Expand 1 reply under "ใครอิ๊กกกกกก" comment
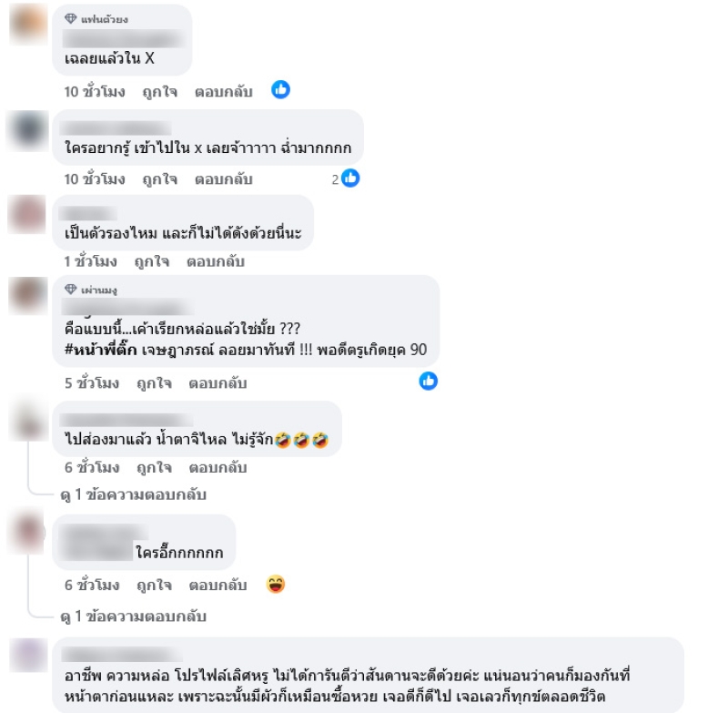 click(x=133, y=616)
